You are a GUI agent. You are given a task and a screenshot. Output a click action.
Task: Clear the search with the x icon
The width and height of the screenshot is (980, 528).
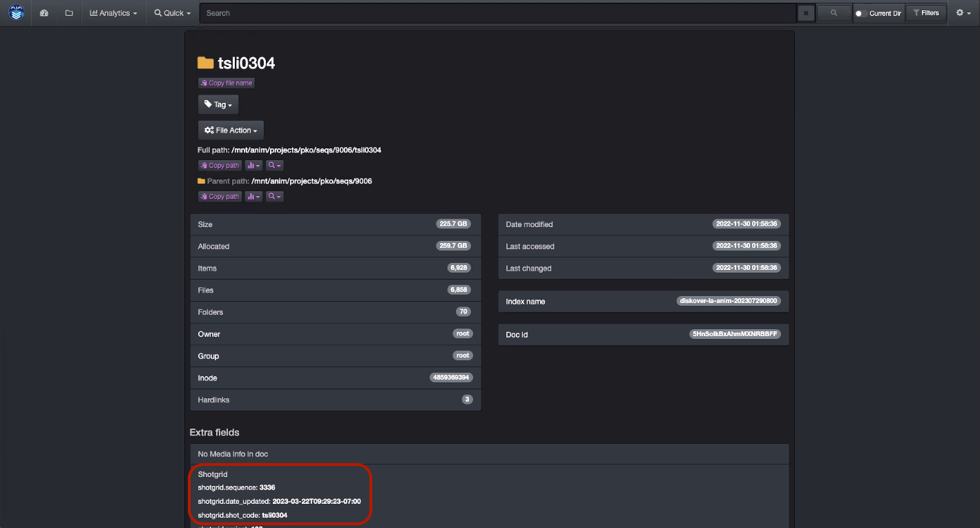805,12
